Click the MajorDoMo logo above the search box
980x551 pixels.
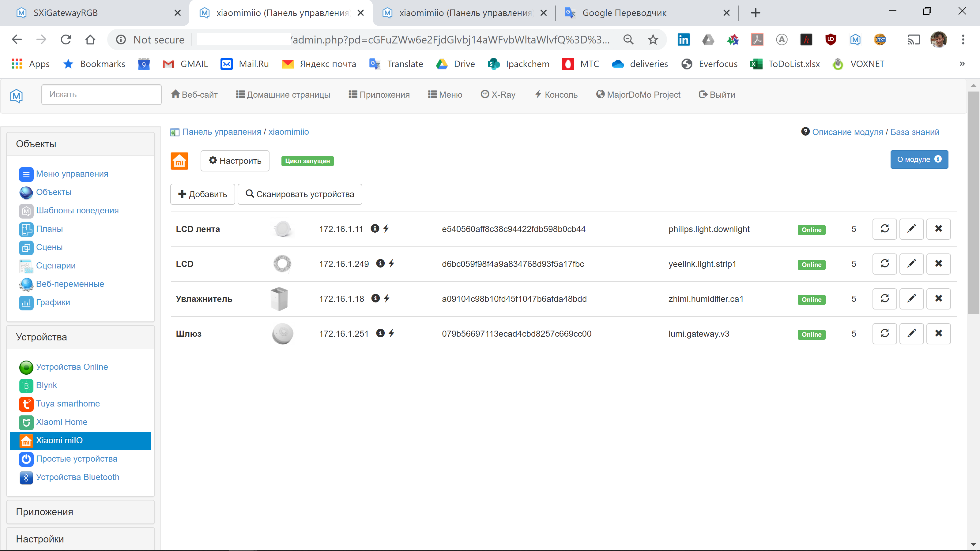16,96
